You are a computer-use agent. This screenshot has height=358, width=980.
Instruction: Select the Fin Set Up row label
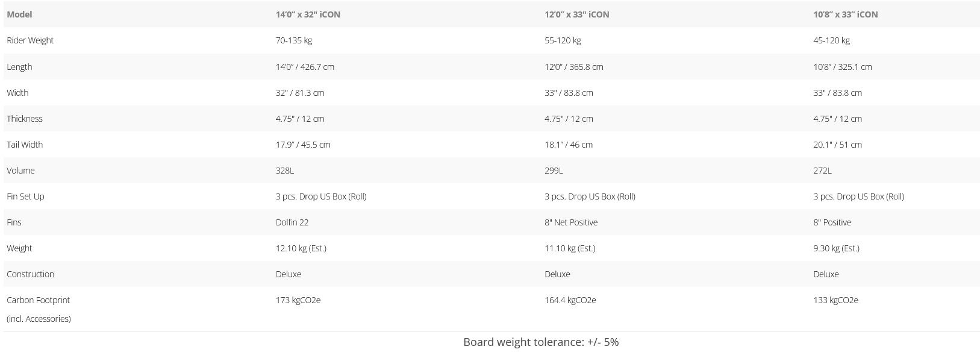click(x=25, y=196)
